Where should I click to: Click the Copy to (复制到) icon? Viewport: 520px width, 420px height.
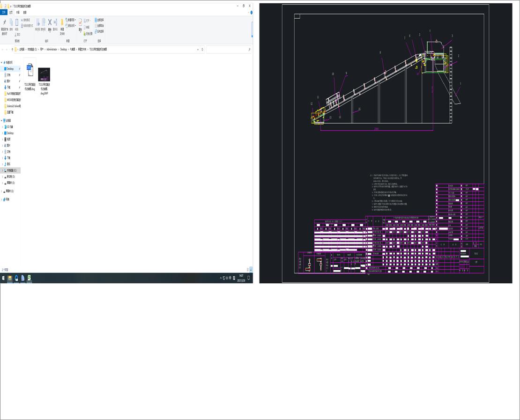pos(43,22)
